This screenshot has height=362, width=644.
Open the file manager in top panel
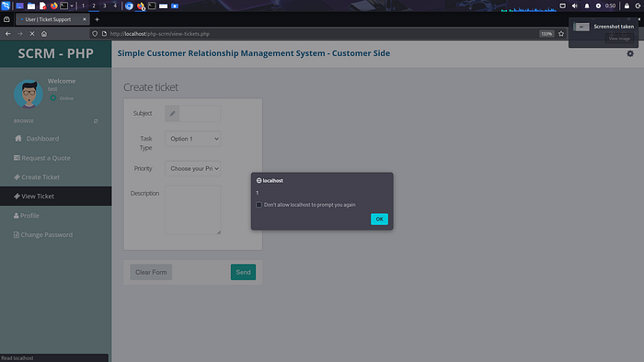(x=31, y=6)
